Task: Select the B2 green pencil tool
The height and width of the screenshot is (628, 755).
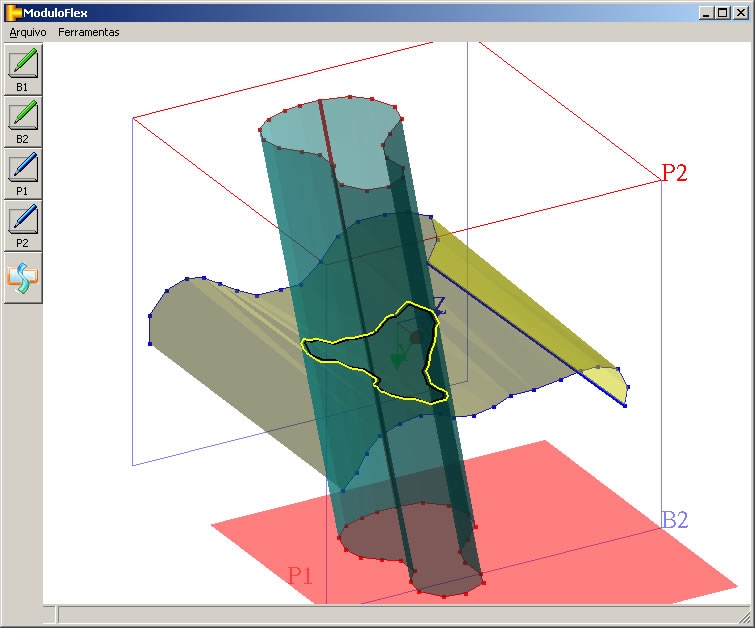Action: [22, 115]
